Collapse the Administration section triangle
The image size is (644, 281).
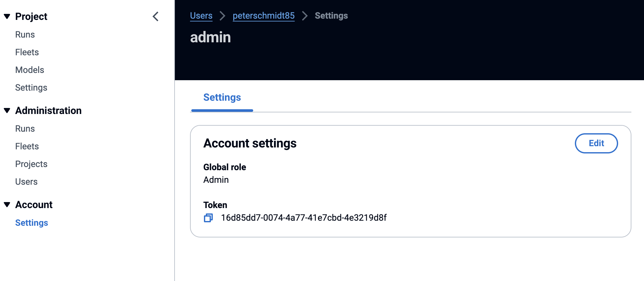click(7, 111)
